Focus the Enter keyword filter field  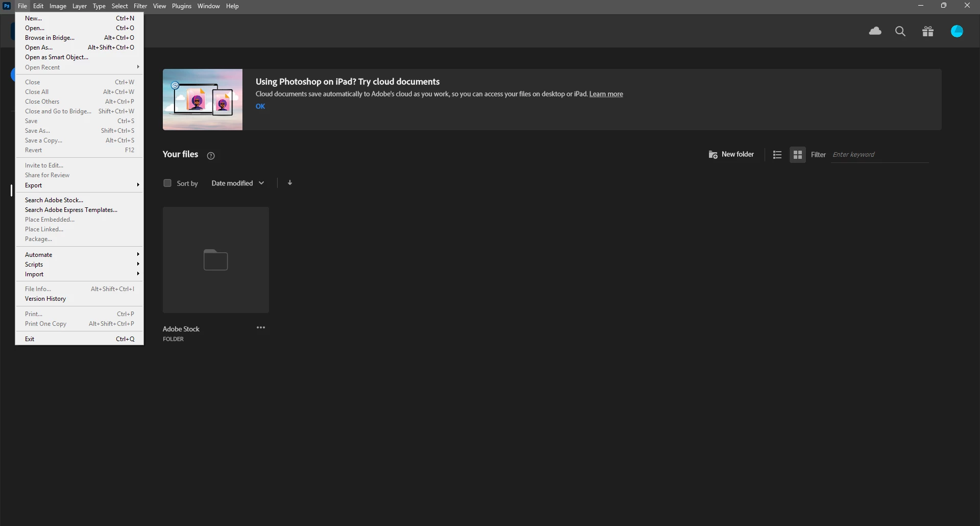pos(880,155)
